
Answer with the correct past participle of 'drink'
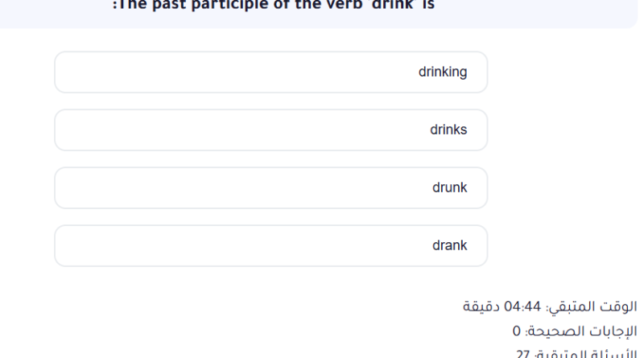pos(271,188)
